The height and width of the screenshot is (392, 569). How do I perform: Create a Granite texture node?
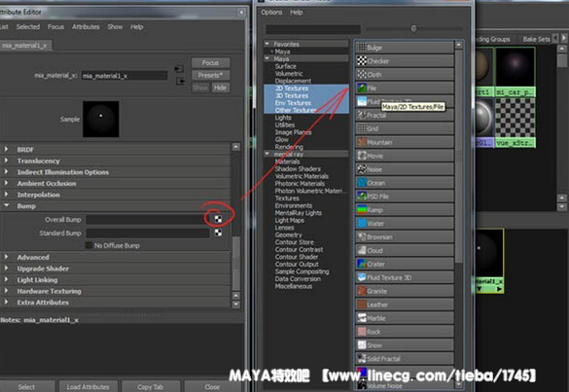tap(405, 291)
